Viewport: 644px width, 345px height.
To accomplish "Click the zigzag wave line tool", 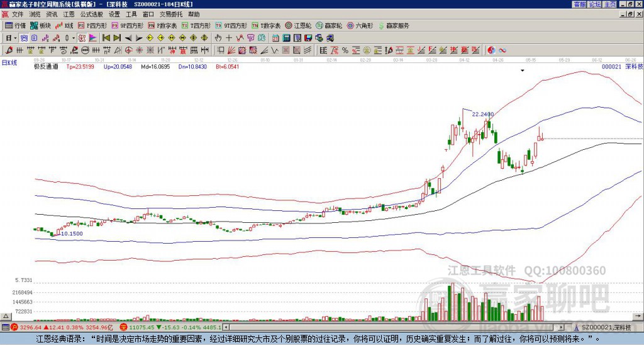I will [x=274, y=50].
